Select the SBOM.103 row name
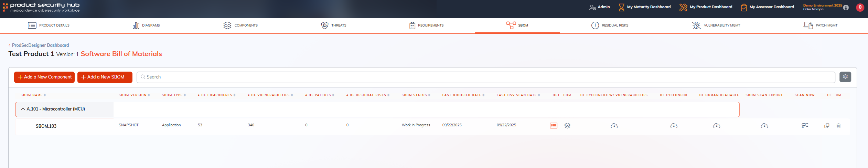The image size is (868, 168). 46,126
